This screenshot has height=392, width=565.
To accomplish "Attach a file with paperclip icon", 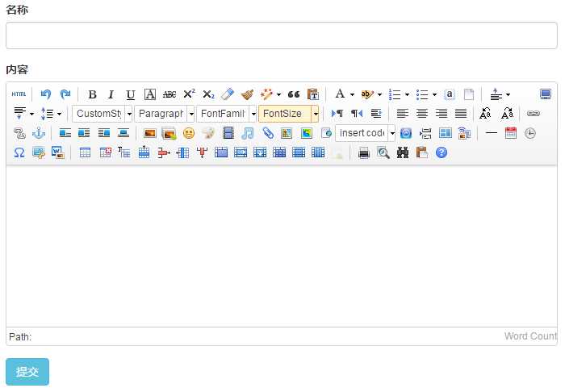I will click(x=268, y=133).
